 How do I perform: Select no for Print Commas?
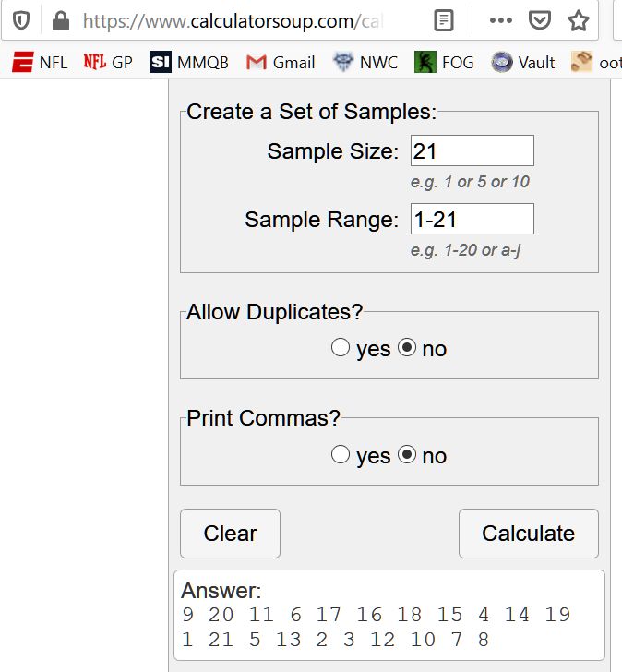click(x=407, y=455)
